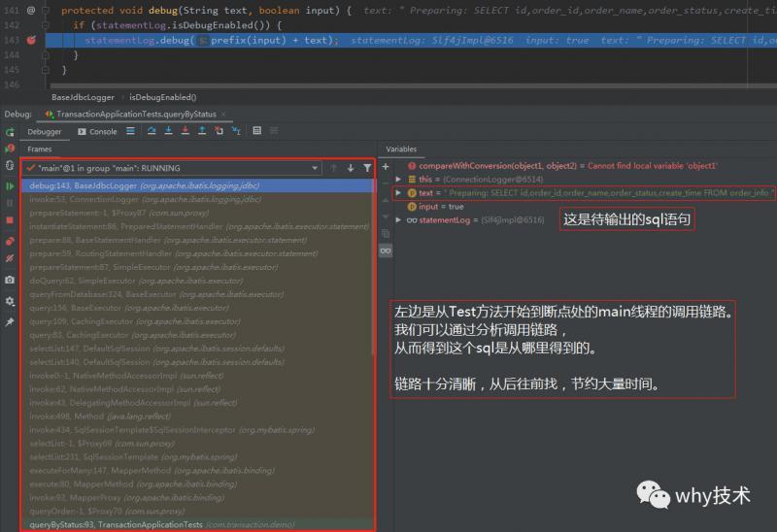Click the Evaluate Expression calculator icon

256,131
